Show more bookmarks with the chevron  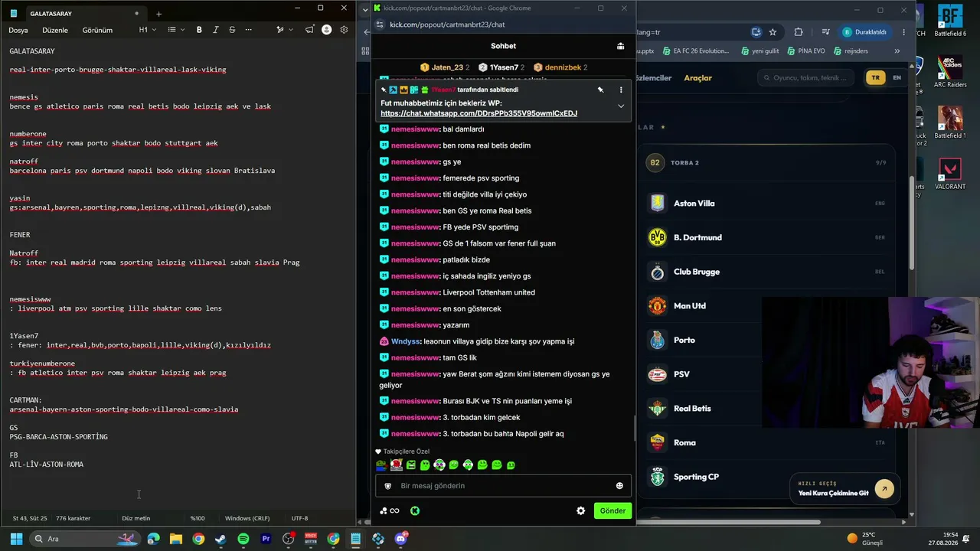coord(897,51)
